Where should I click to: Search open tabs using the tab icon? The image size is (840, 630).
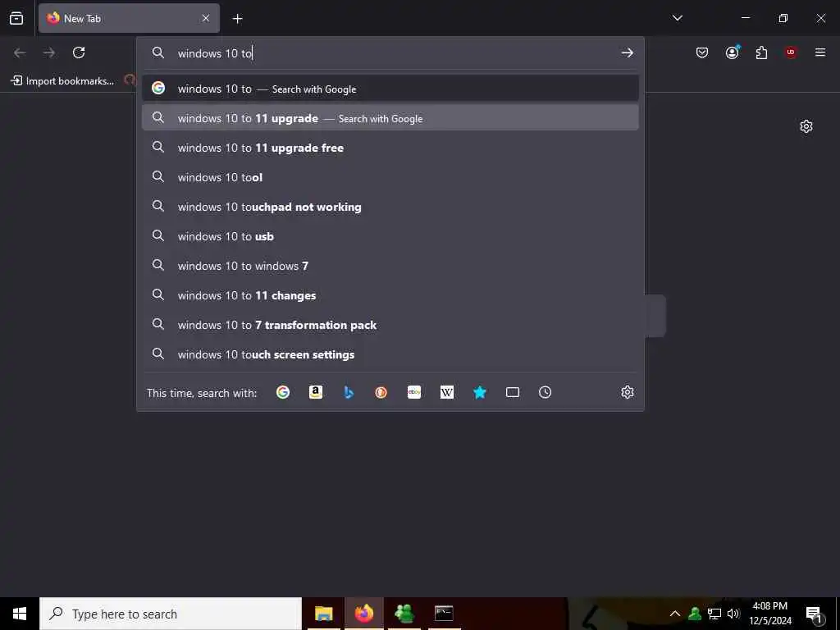click(513, 392)
